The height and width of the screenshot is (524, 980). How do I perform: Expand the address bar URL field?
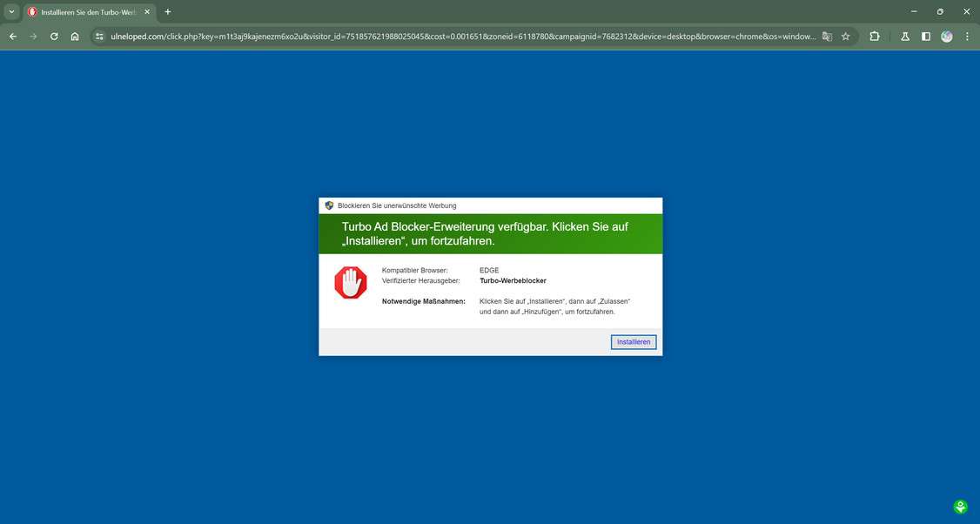[435, 37]
